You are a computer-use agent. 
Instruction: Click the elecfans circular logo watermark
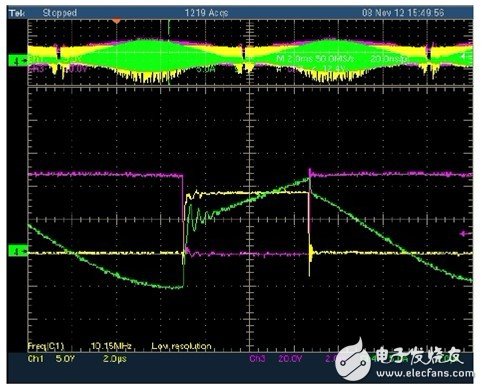[x=354, y=360]
